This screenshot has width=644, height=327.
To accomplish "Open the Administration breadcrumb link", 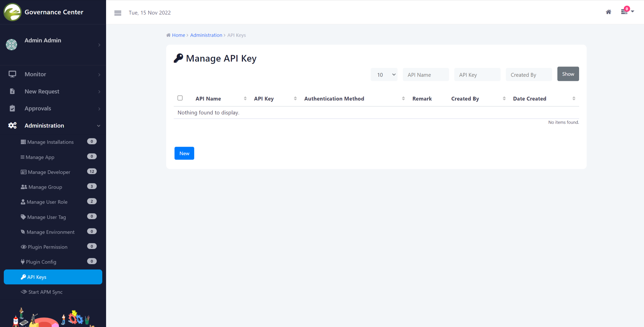I will 206,35.
